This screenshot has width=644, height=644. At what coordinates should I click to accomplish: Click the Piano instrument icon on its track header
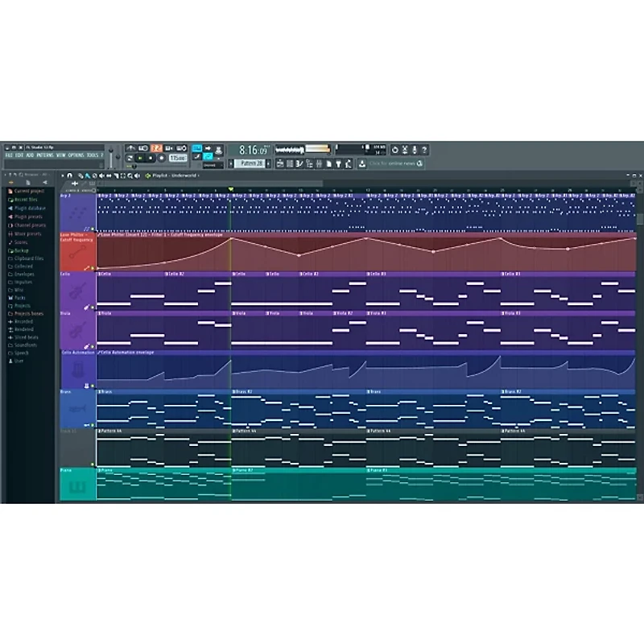point(77,486)
